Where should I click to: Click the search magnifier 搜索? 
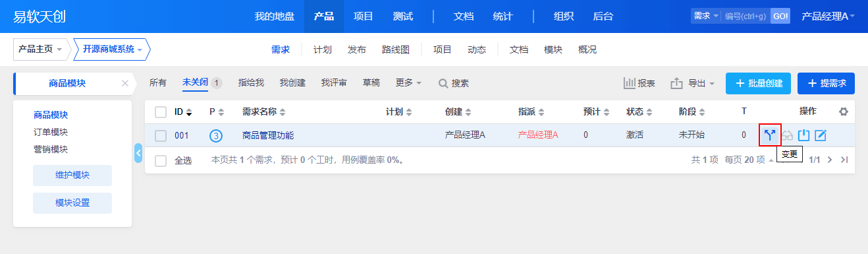(454, 83)
